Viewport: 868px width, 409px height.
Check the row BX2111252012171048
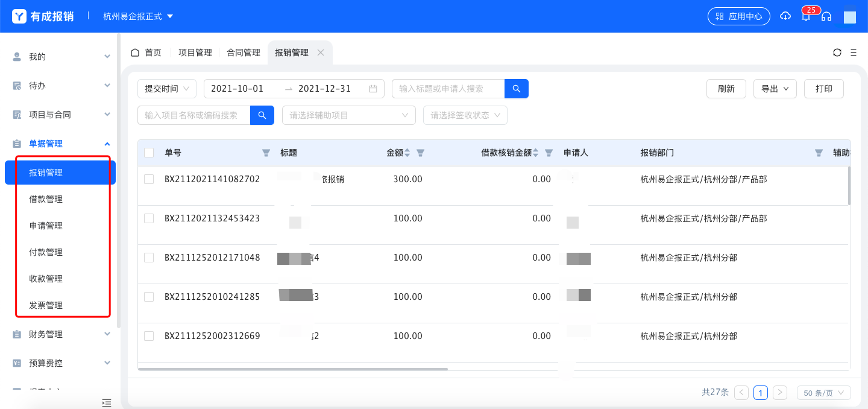149,258
